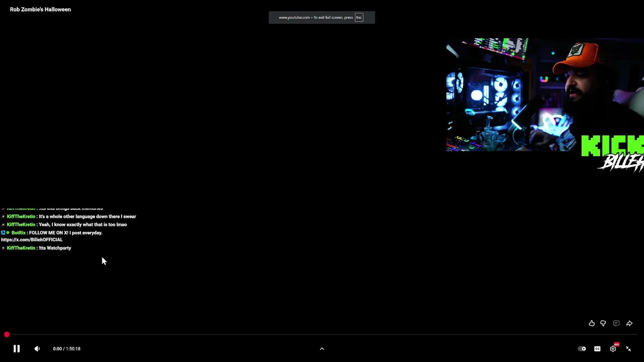
Task: Like the video with the thumbs up icon
Action: click(592, 323)
